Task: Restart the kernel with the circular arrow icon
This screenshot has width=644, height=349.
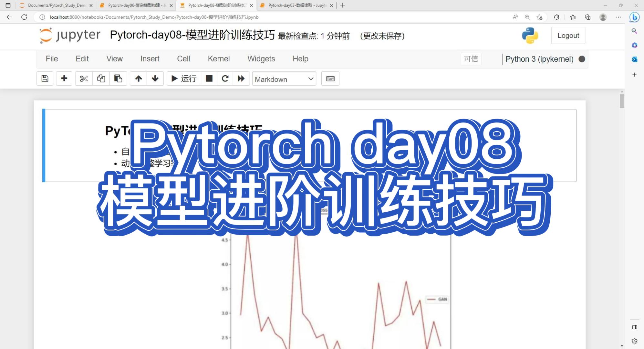Action: click(225, 79)
